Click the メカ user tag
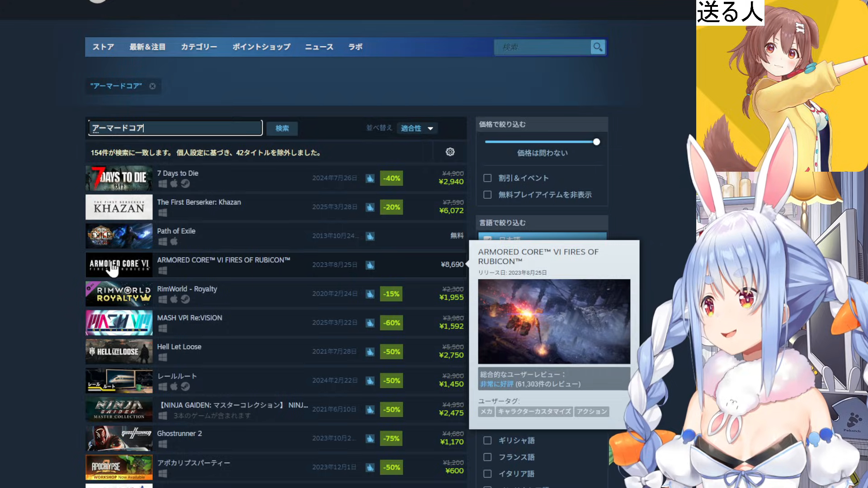 click(486, 412)
